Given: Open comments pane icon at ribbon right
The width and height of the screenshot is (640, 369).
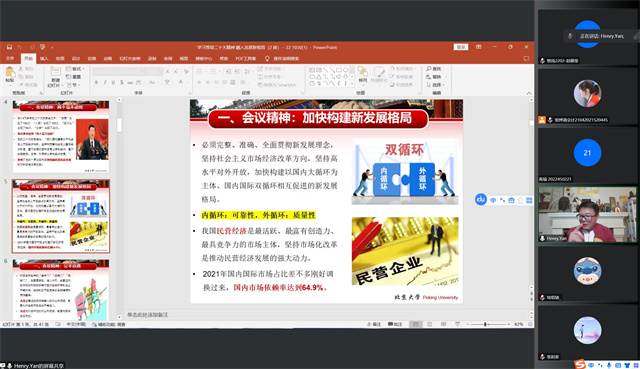Looking at the screenshot, I should tap(527, 58).
